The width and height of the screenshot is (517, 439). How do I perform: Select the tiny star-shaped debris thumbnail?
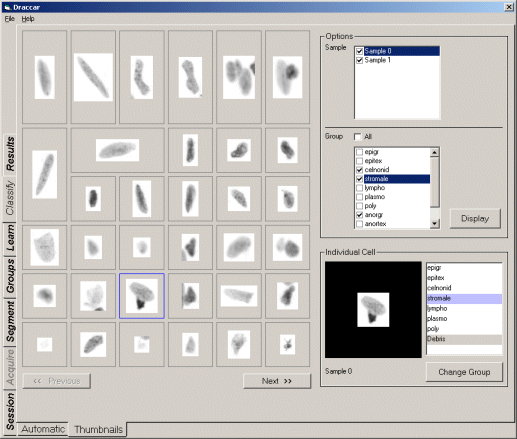287,344
